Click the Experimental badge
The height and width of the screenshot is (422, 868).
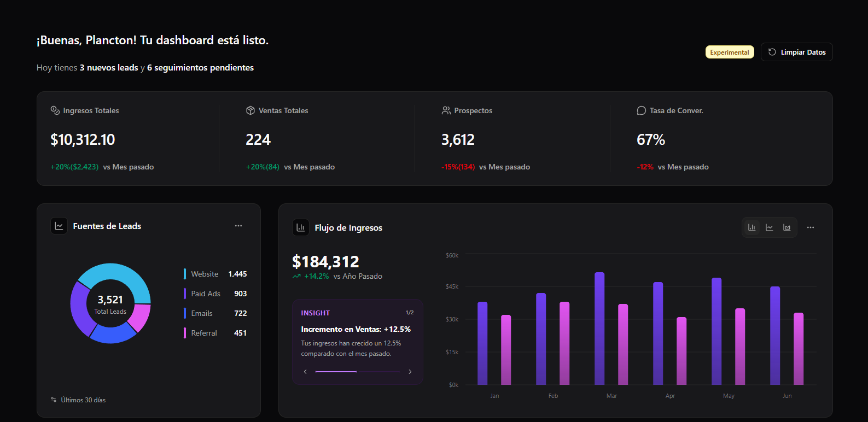point(730,52)
